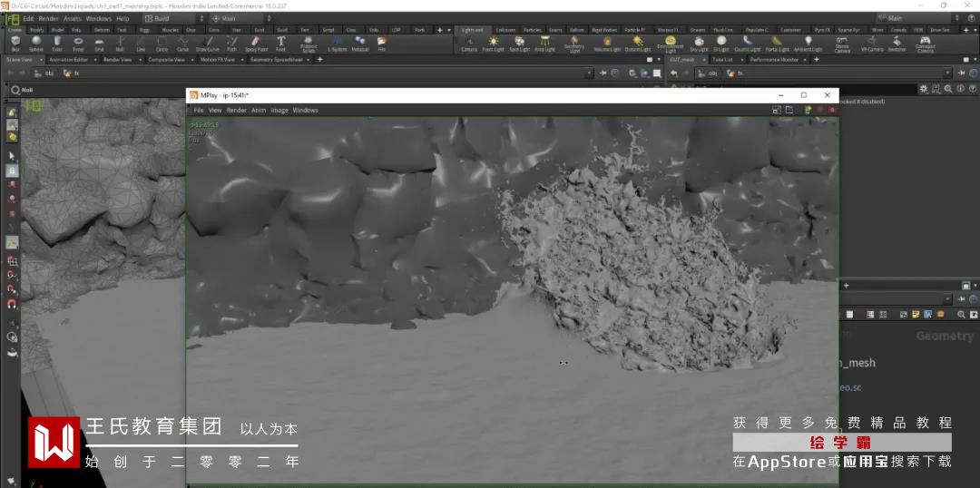Open the Build desktop dropdown
The image size is (980, 488).
pyautogui.click(x=176, y=19)
